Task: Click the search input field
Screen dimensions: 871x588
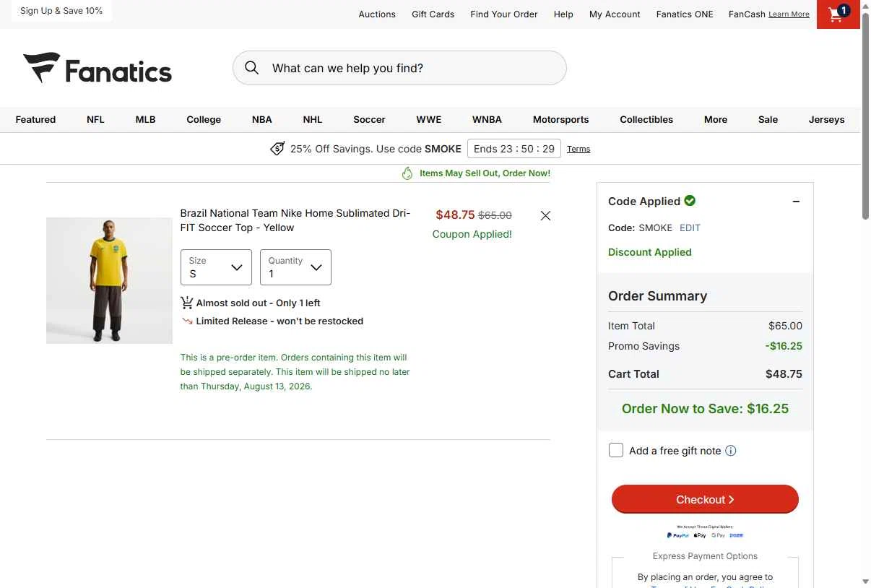Action: pyautogui.click(x=399, y=68)
